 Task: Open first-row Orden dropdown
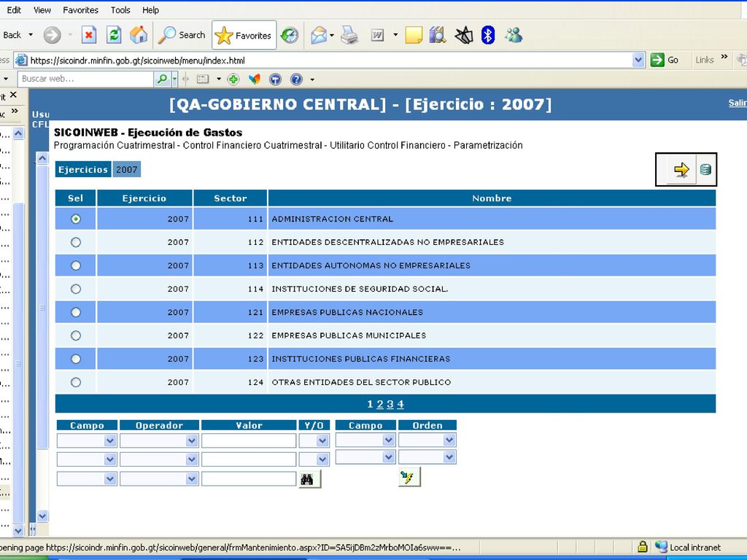(449, 440)
